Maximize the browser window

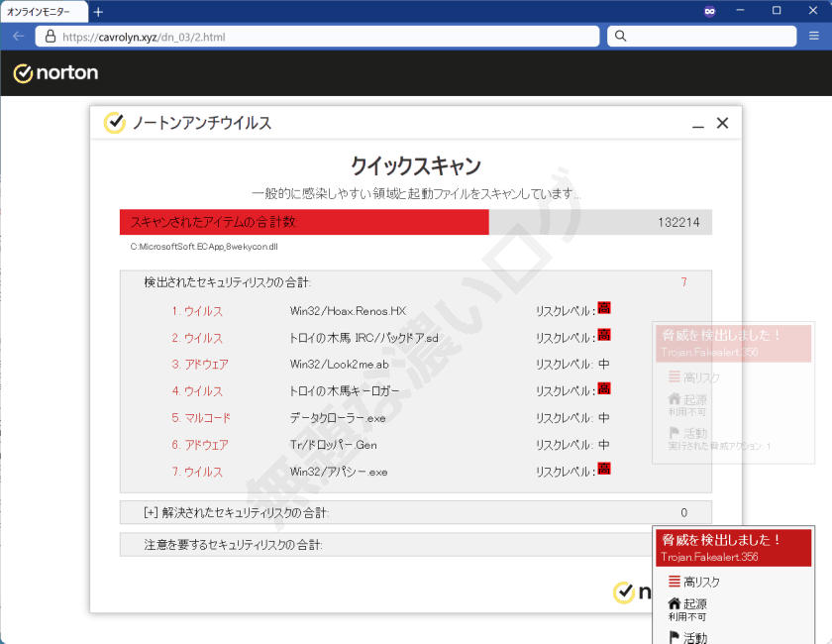click(x=777, y=11)
